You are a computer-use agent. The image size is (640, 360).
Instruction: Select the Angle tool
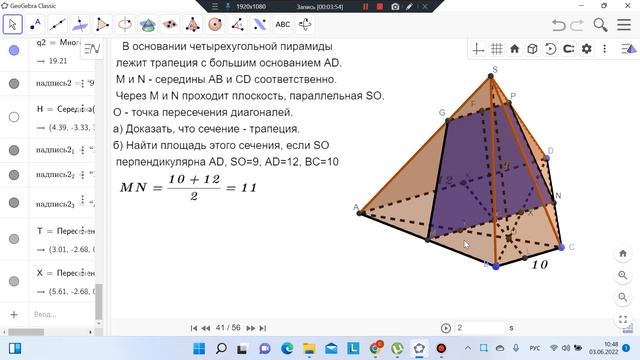pos(237,24)
